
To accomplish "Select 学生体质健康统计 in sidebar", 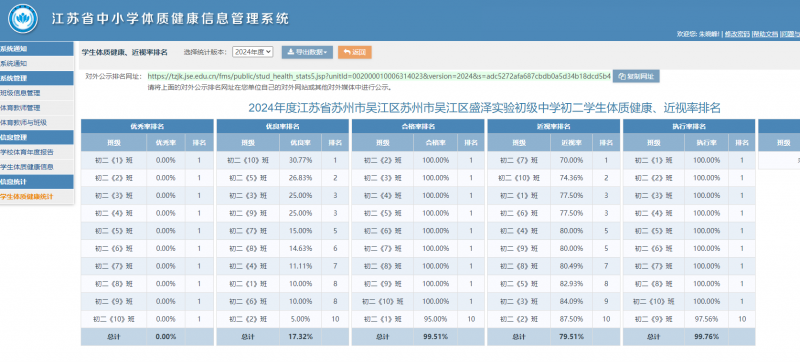I will point(37,196).
